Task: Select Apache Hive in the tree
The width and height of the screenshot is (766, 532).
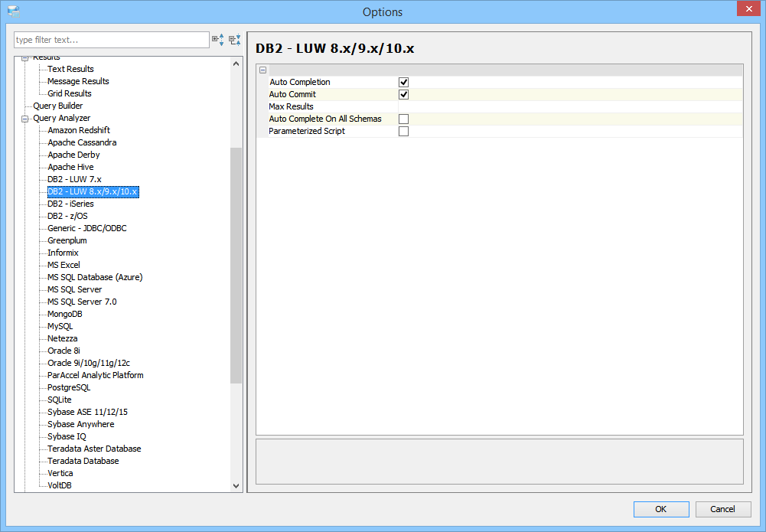Action: point(70,167)
